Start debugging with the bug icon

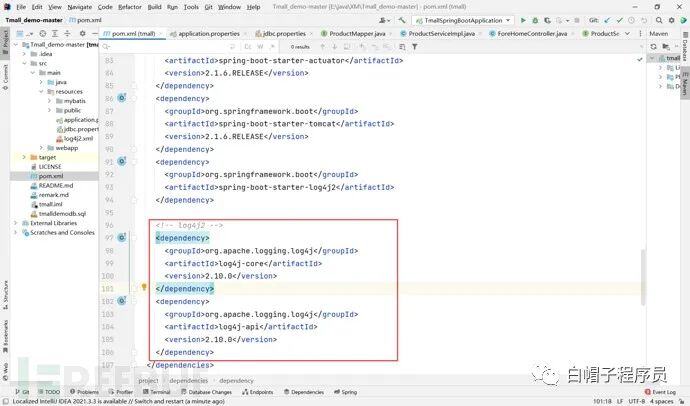pyautogui.click(x=535, y=20)
